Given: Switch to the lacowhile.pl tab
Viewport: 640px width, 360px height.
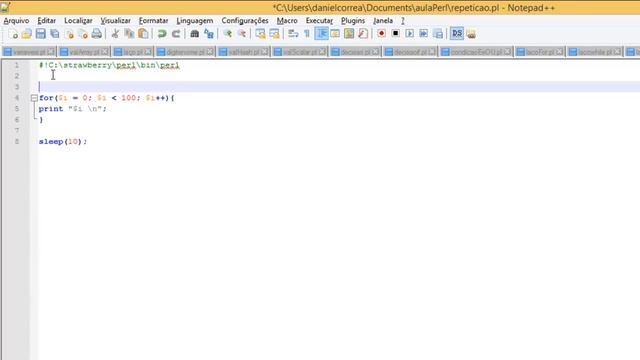Looking at the screenshot, I should (x=595, y=52).
